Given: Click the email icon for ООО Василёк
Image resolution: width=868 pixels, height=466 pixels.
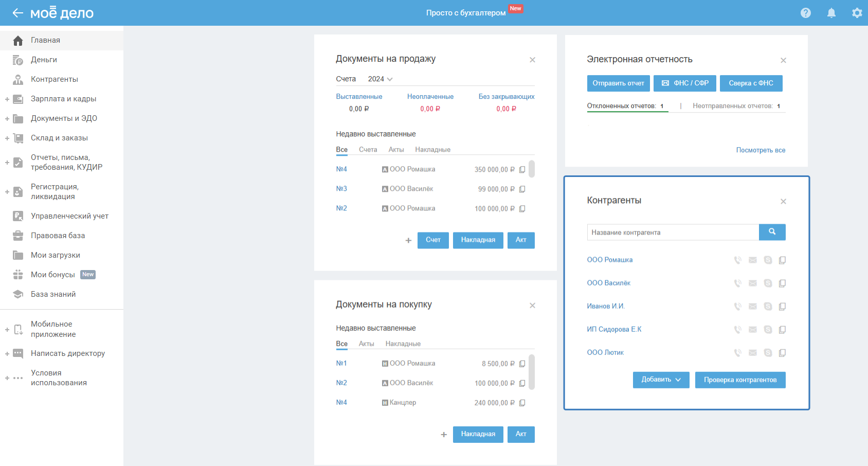Looking at the screenshot, I should tap(753, 283).
